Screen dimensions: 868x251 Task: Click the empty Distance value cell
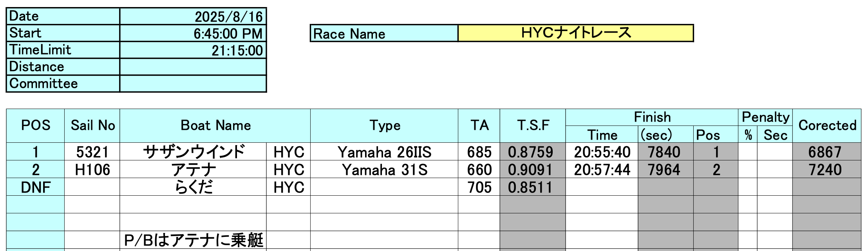(193, 67)
